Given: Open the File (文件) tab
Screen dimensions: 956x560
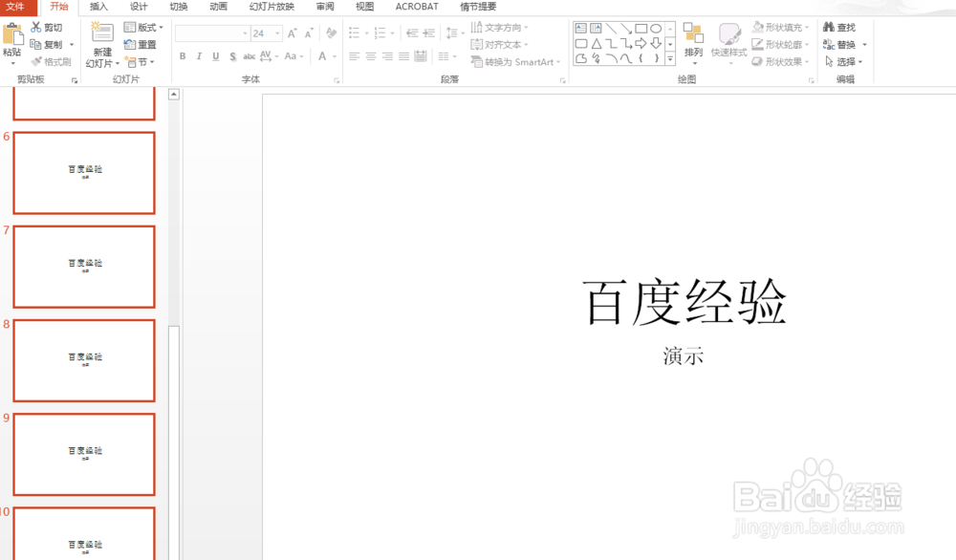Looking at the screenshot, I should point(15,7).
